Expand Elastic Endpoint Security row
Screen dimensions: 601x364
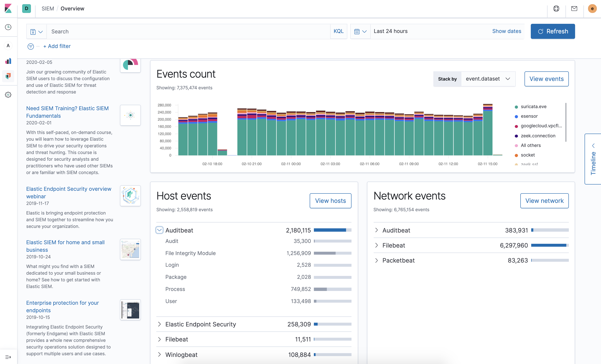(159, 324)
